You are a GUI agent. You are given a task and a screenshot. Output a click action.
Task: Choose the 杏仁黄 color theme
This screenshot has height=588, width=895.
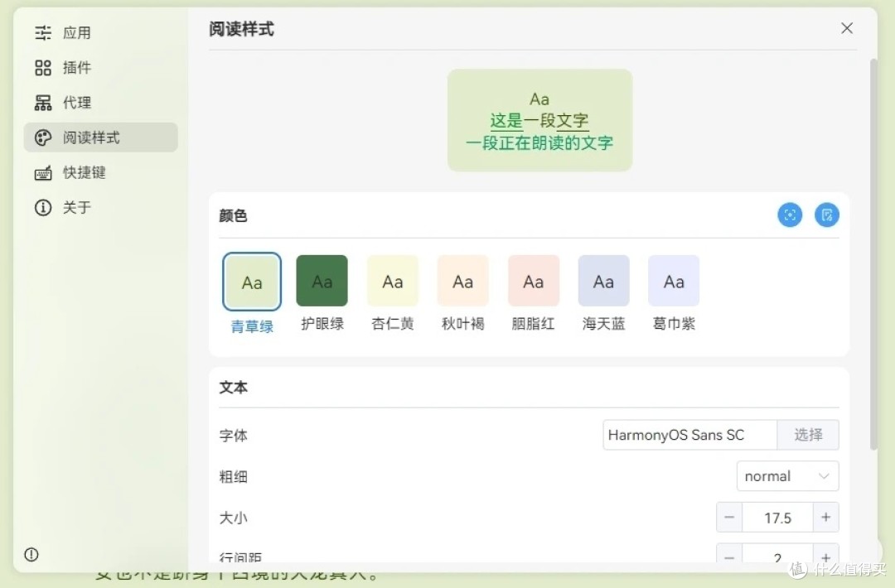392,282
